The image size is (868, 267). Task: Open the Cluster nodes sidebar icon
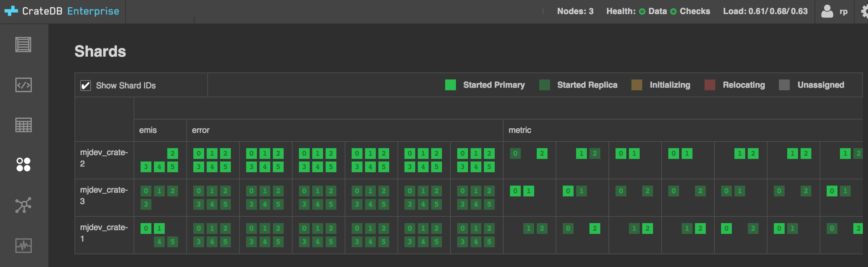(x=23, y=205)
